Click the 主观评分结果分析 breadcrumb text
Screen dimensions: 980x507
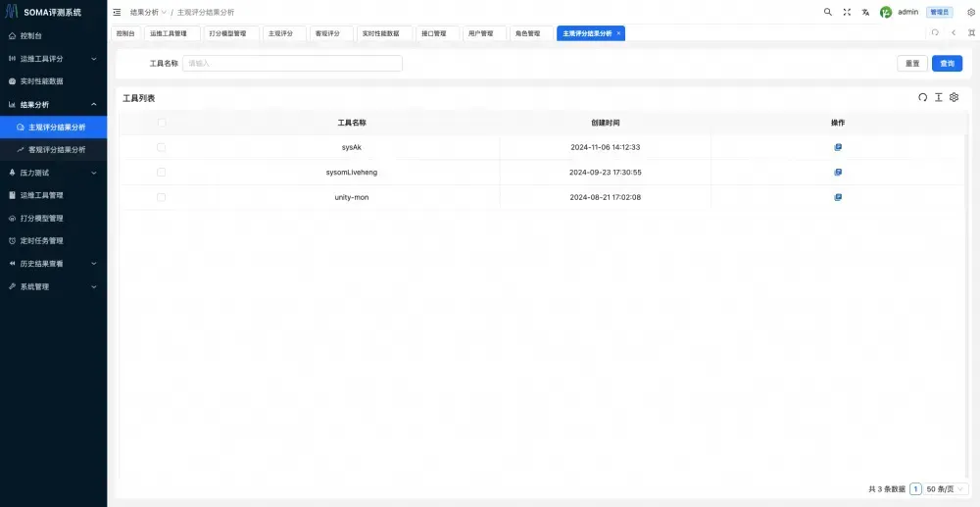click(x=206, y=12)
